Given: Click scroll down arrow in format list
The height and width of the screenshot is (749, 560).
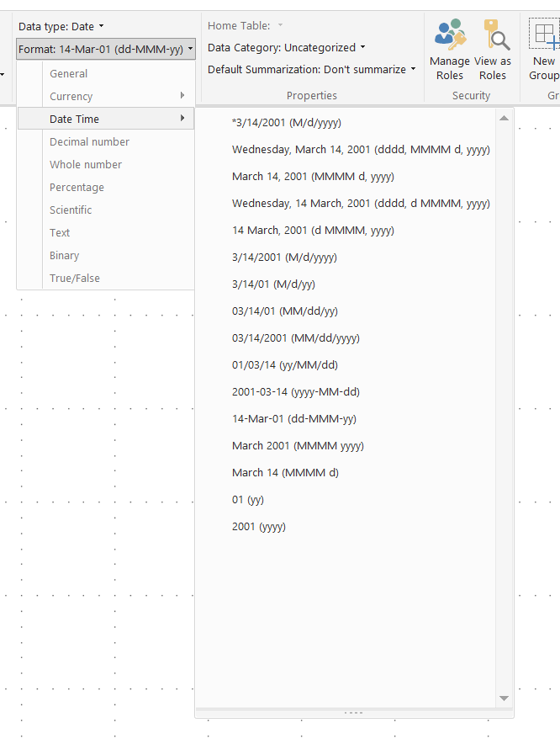Looking at the screenshot, I should [x=505, y=699].
